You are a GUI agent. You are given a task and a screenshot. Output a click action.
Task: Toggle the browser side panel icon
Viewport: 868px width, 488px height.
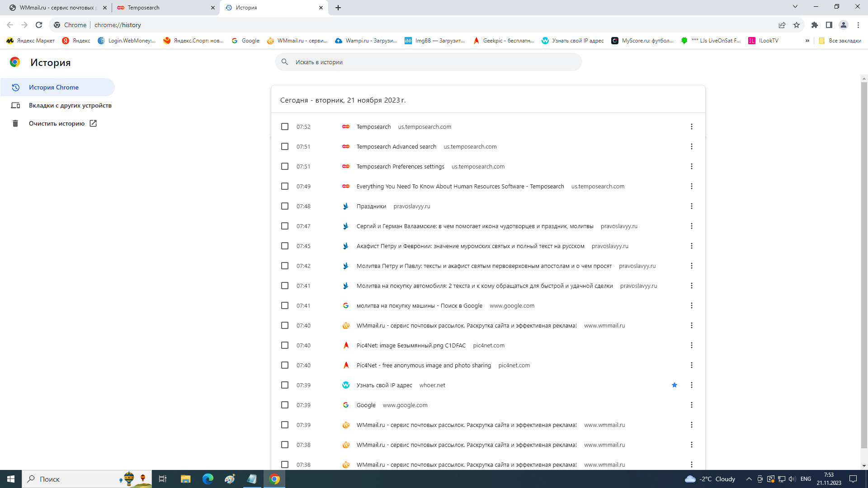tap(829, 25)
